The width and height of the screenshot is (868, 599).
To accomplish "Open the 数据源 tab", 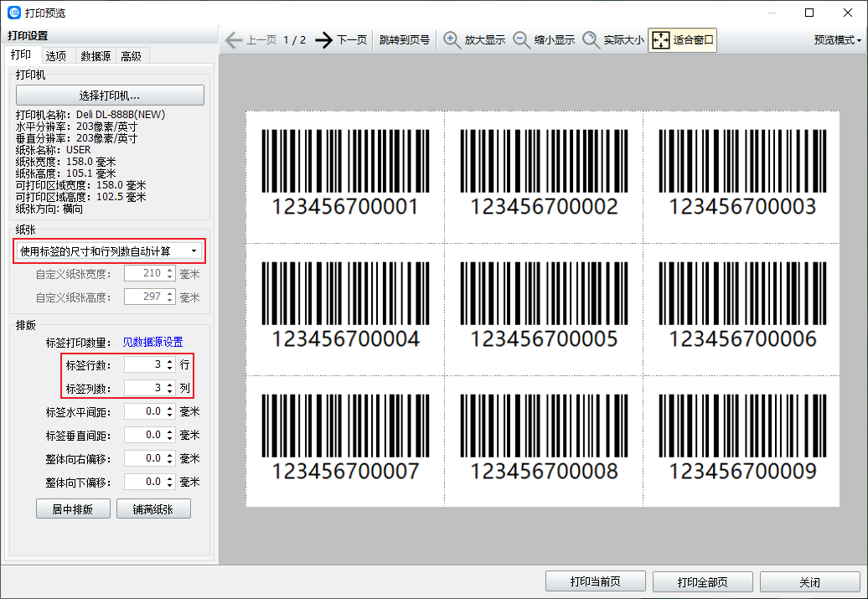I will (96, 56).
